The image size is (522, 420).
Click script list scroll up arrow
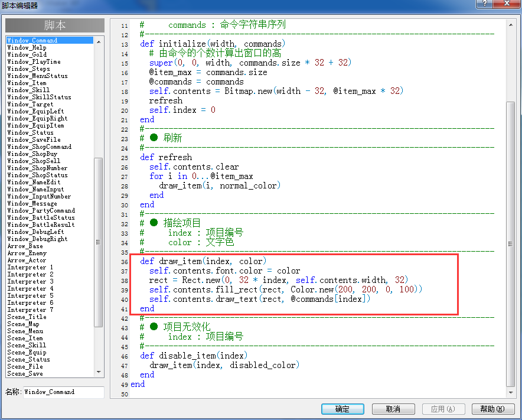click(x=99, y=41)
